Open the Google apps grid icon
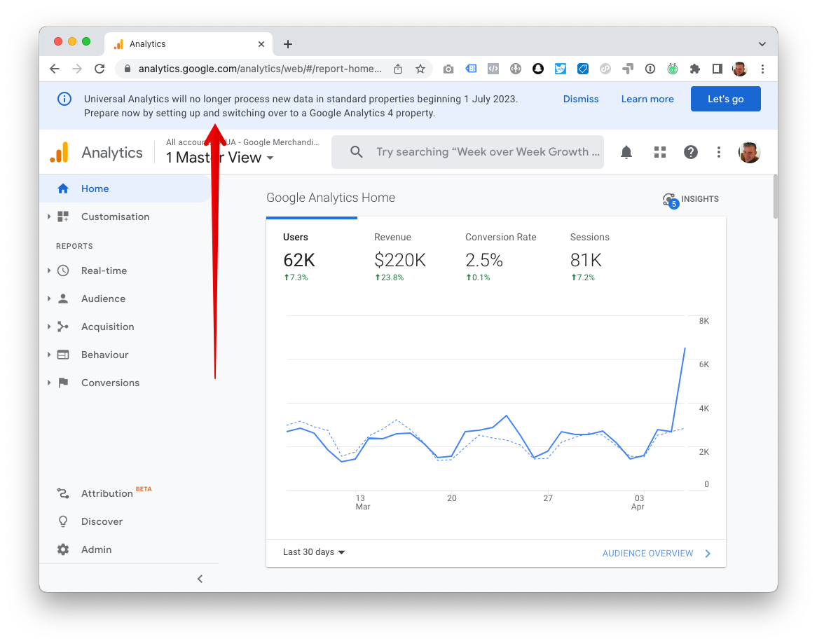The image size is (817, 644). tap(659, 152)
